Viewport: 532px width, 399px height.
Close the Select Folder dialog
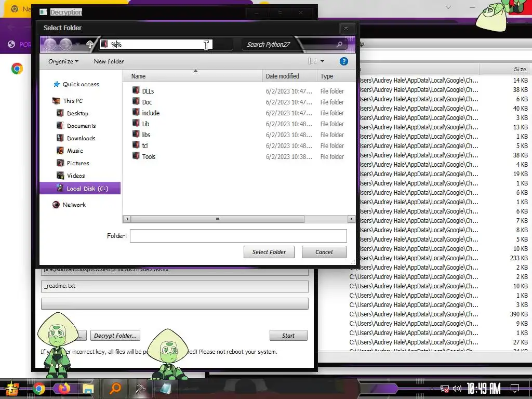[x=345, y=28]
